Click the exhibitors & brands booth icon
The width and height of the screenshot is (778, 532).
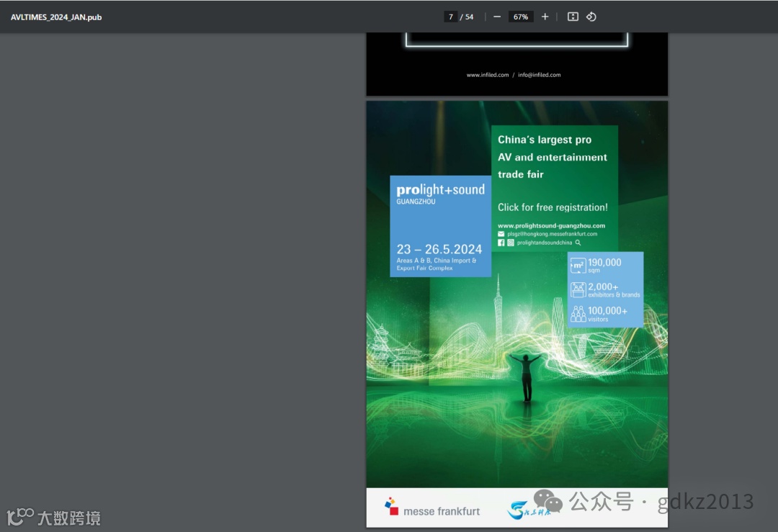tap(578, 289)
